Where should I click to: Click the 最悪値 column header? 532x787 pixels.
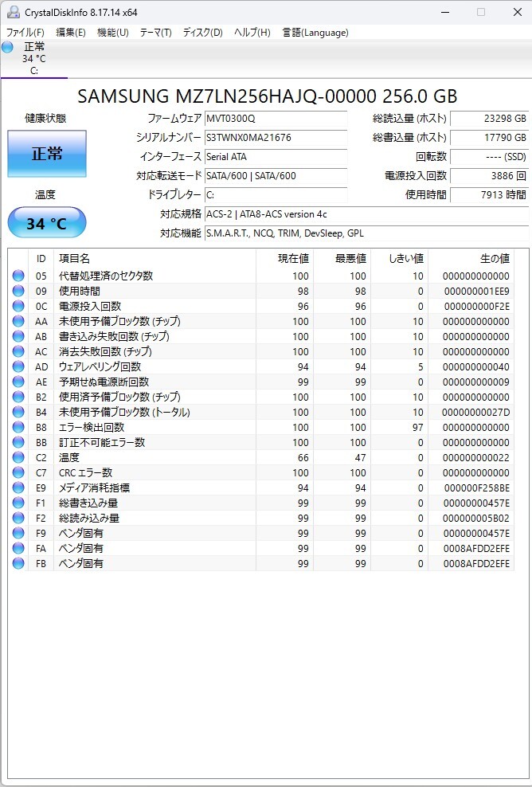[342, 259]
